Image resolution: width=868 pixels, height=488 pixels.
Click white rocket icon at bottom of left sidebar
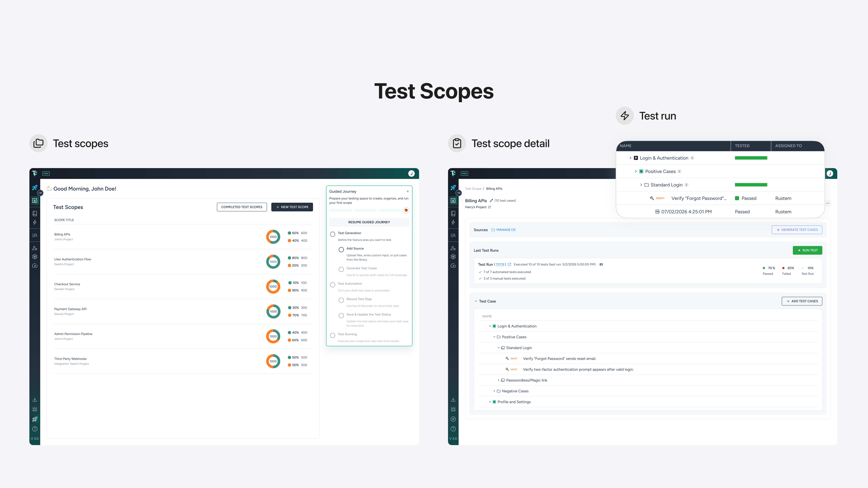pos(35,419)
